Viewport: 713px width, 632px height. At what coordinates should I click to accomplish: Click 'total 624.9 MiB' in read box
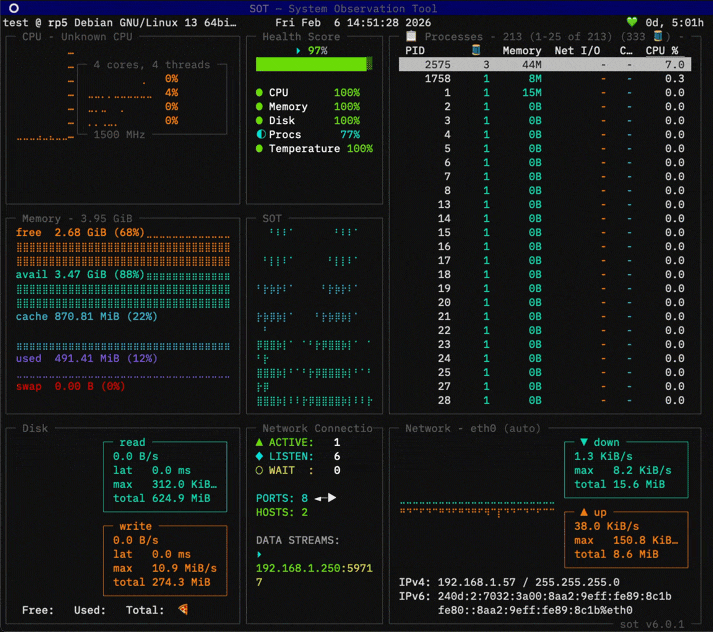[x=162, y=498]
